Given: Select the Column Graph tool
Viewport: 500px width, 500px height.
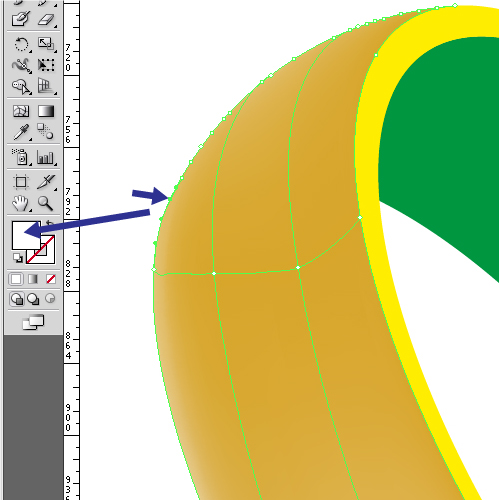Looking at the screenshot, I should pos(46,158).
